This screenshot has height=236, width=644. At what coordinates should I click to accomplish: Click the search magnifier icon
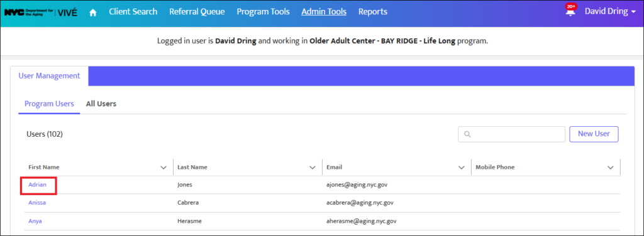pyautogui.click(x=467, y=134)
